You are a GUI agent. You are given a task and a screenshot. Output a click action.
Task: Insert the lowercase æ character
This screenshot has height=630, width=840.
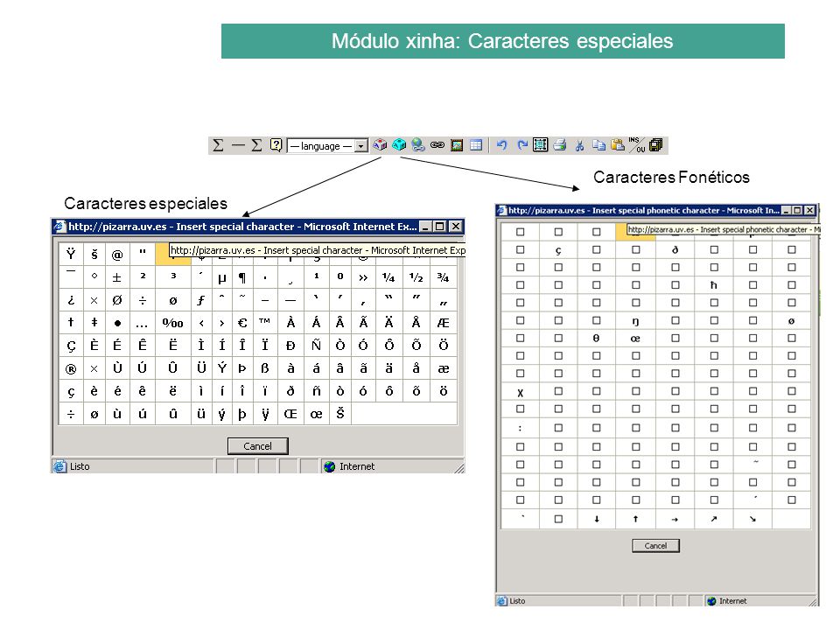coord(444,368)
